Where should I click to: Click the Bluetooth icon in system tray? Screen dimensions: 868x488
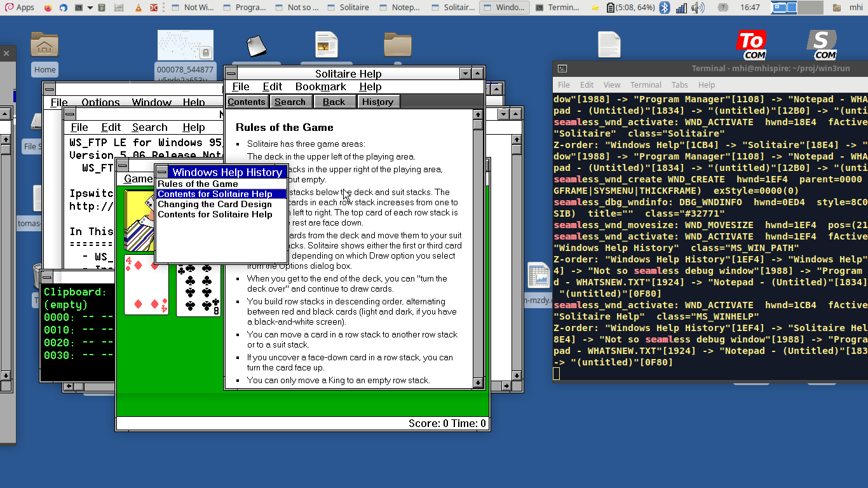(664, 8)
